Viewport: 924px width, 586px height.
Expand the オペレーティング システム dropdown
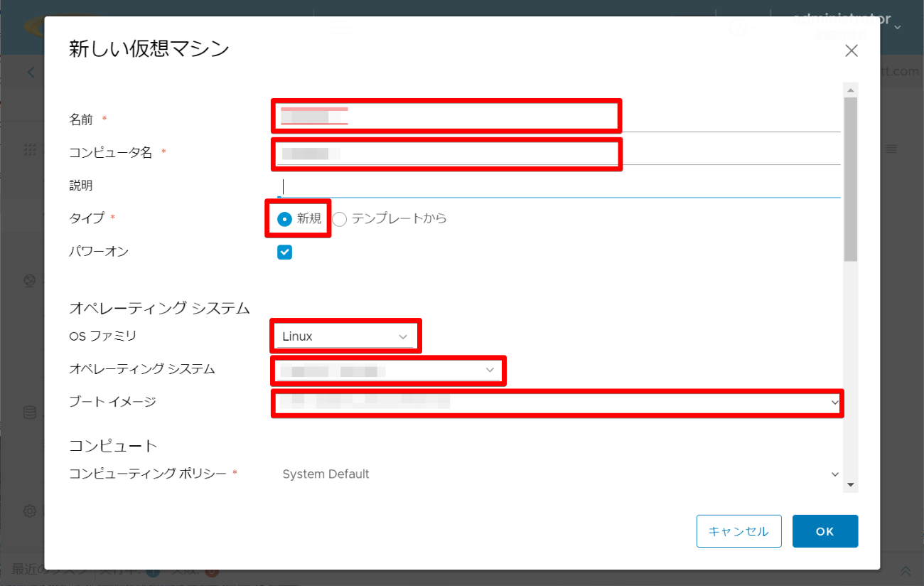click(x=387, y=371)
